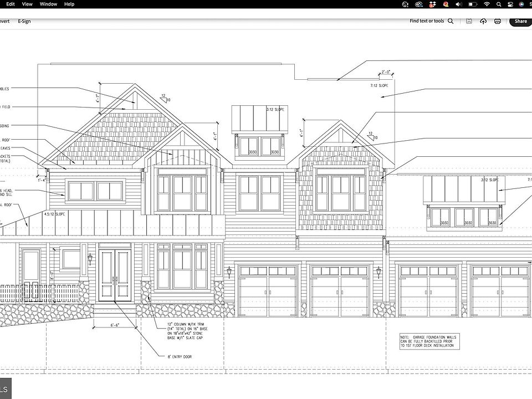
Task: Click the Find text or tools field
Action: 427,21
